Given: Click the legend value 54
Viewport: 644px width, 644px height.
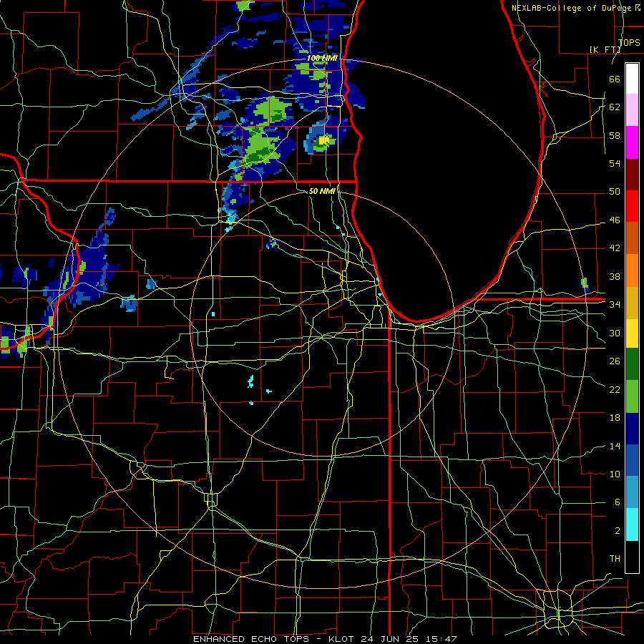Looking at the screenshot, I should (615, 163).
